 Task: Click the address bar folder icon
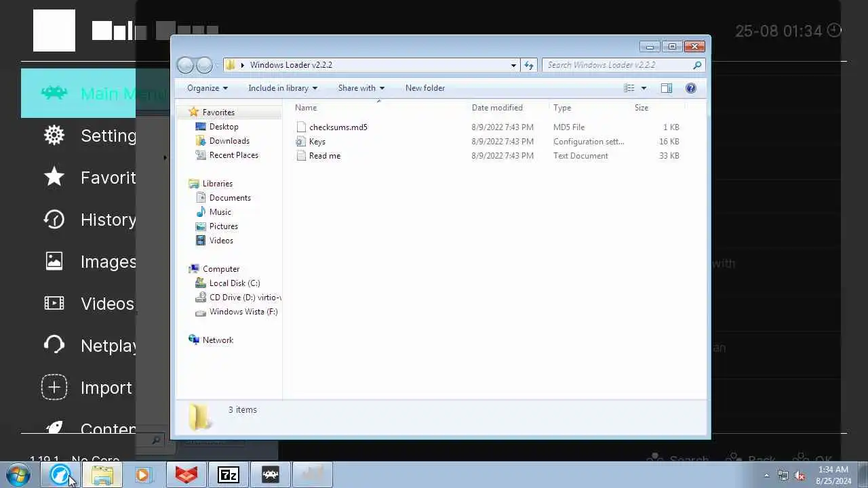click(x=230, y=65)
